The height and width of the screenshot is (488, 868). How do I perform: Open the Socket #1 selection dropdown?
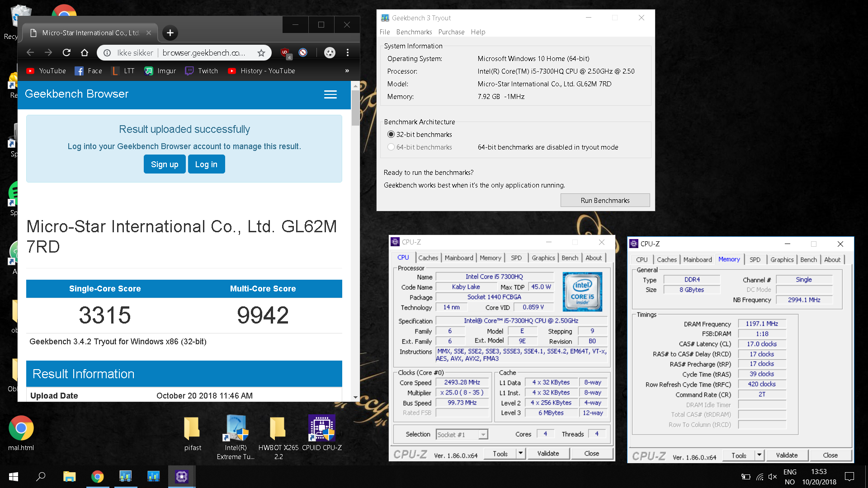click(462, 435)
